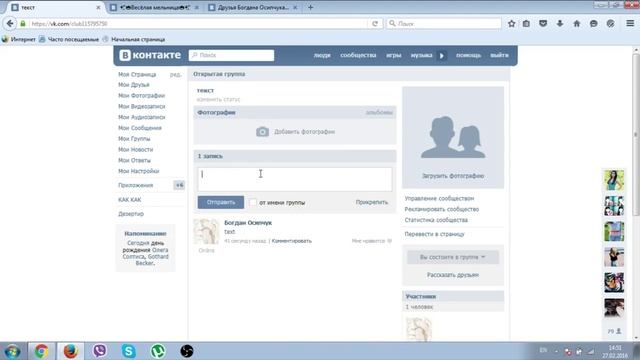Click the '+6' badge next to Приложения

(179, 185)
